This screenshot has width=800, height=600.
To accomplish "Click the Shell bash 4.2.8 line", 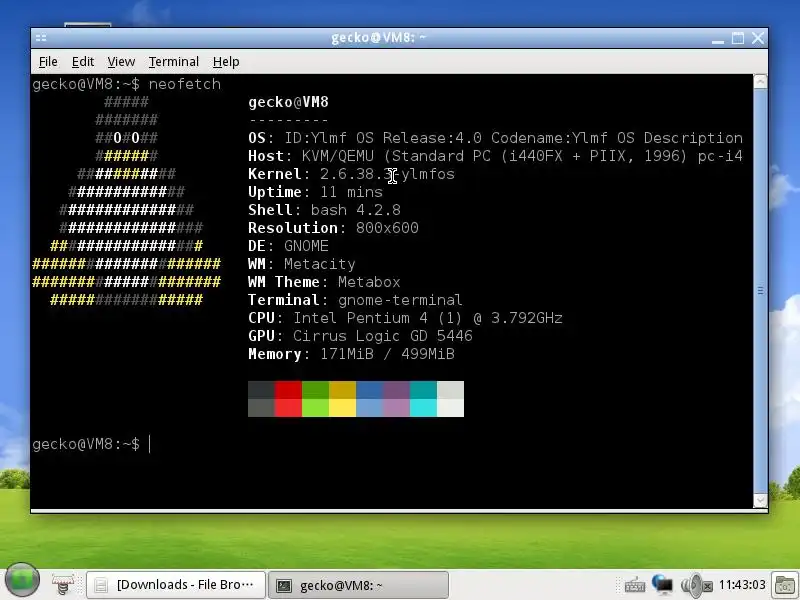I will [x=324, y=210].
